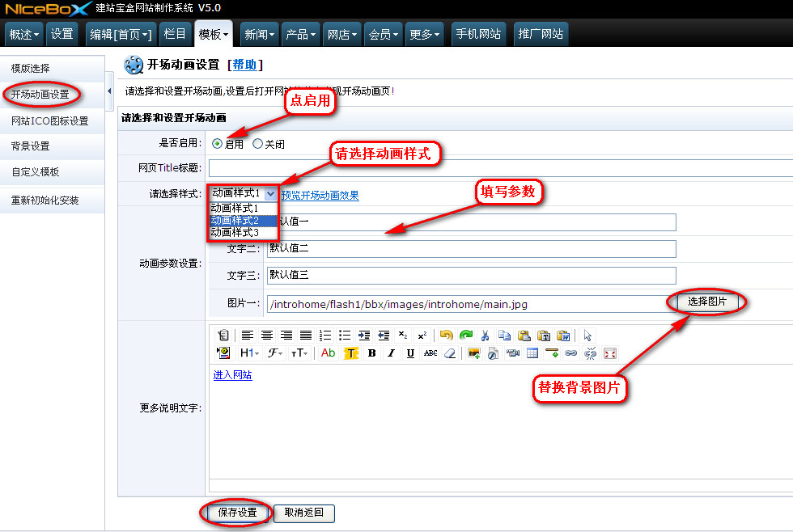Toggle bold formatting
Screen dimensions: 793x532
click(371, 353)
